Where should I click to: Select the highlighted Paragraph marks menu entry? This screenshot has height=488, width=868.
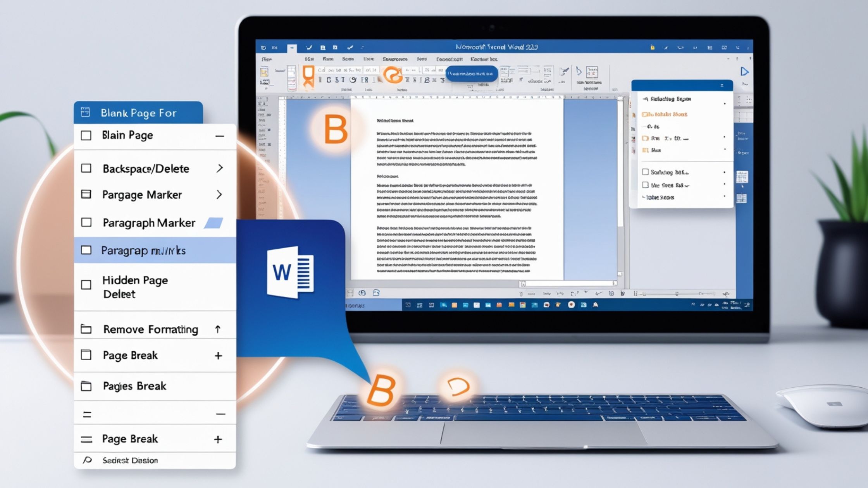(x=143, y=251)
